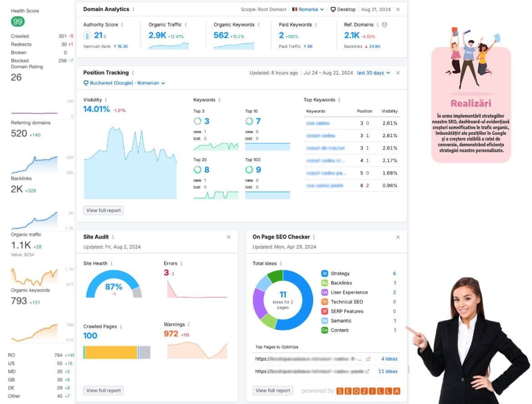Open the 11 ideas link
The height and width of the screenshot is (404, 532).
[388, 371]
